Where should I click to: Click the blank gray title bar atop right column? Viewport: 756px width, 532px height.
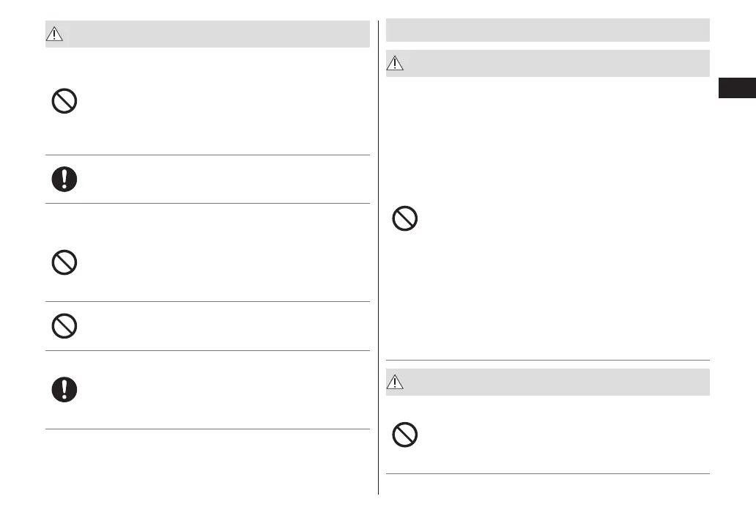click(547, 30)
